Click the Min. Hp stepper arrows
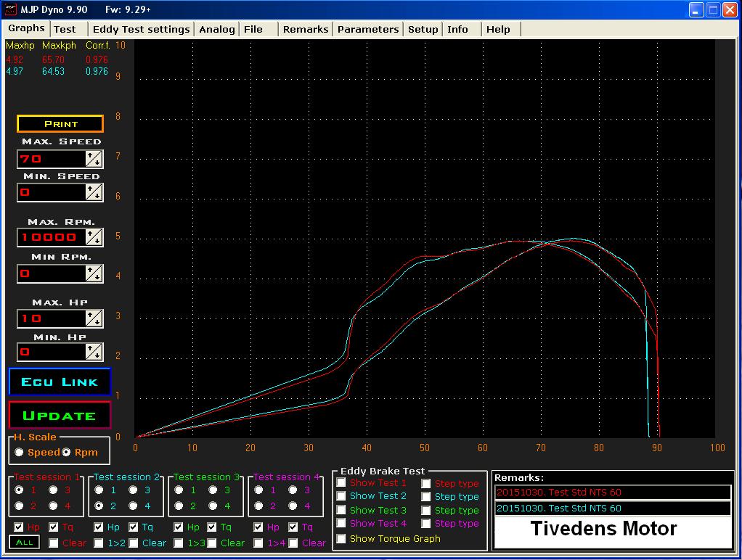Image resolution: width=742 pixels, height=560 pixels. tap(94, 352)
